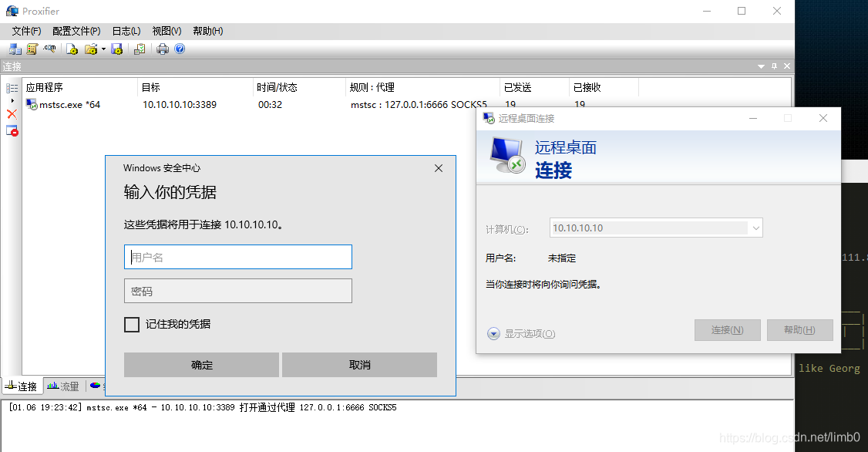Open the 帮助(H) menu
Viewport: 868px width, 452px height.
click(x=207, y=31)
